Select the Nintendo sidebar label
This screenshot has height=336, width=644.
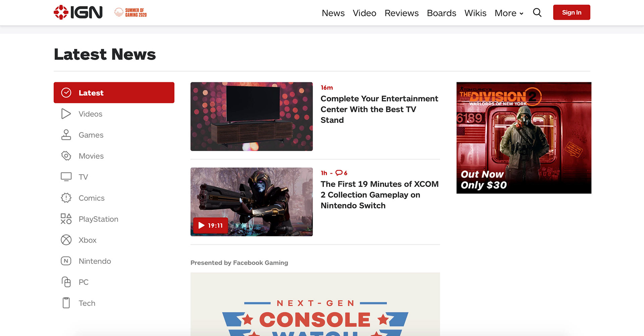[95, 261]
